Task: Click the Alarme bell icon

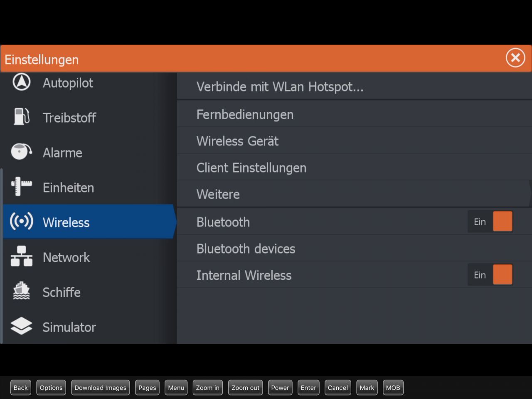Action: coord(22,152)
